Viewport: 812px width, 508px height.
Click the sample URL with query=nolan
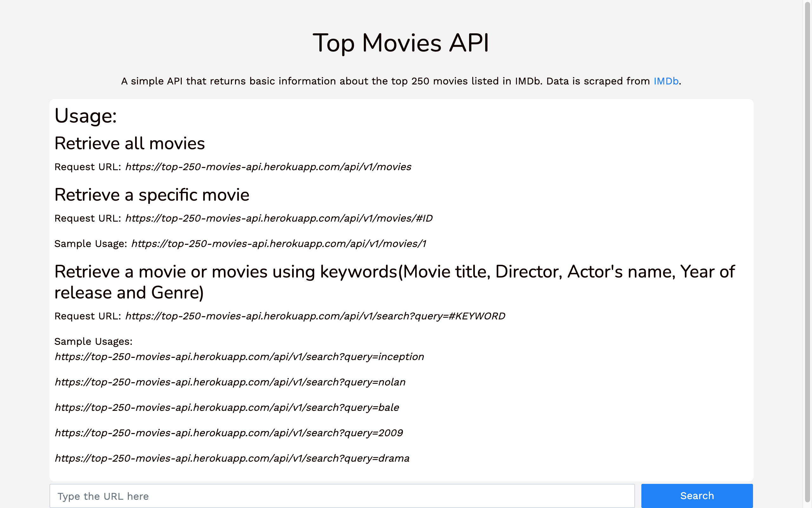(230, 382)
